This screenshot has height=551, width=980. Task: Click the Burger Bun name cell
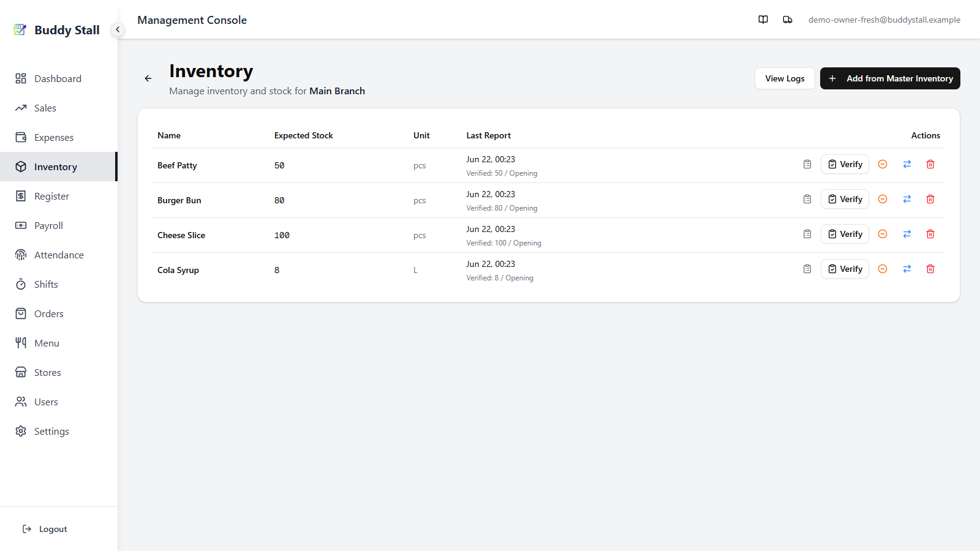click(x=179, y=200)
